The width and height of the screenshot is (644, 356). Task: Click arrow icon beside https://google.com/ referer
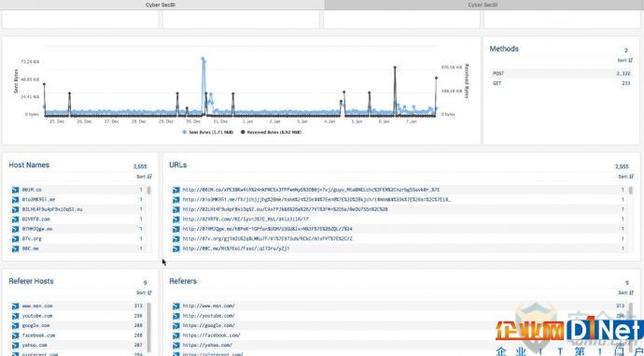coord(175,325)
